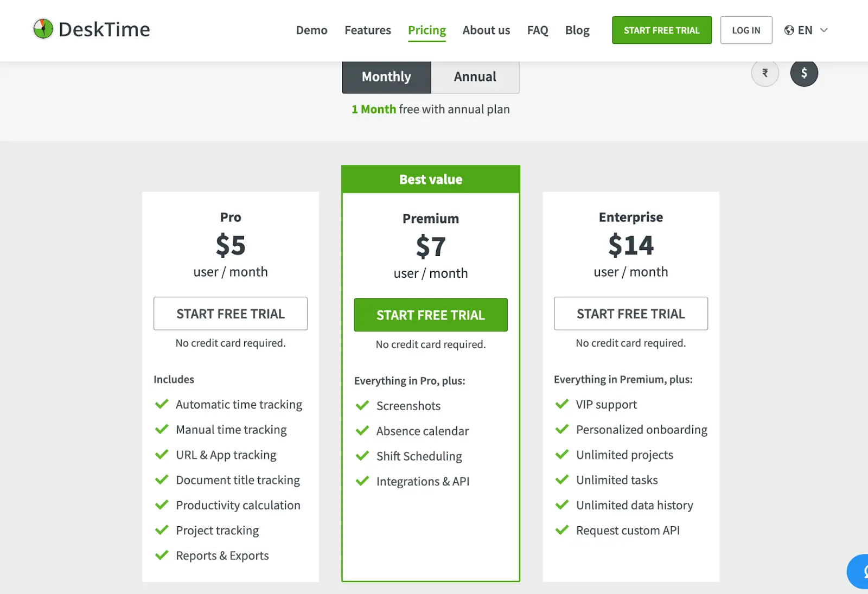Click 'Unlimited data history' feature text
This screenshot has height=594, width=868.
point(635,505)
